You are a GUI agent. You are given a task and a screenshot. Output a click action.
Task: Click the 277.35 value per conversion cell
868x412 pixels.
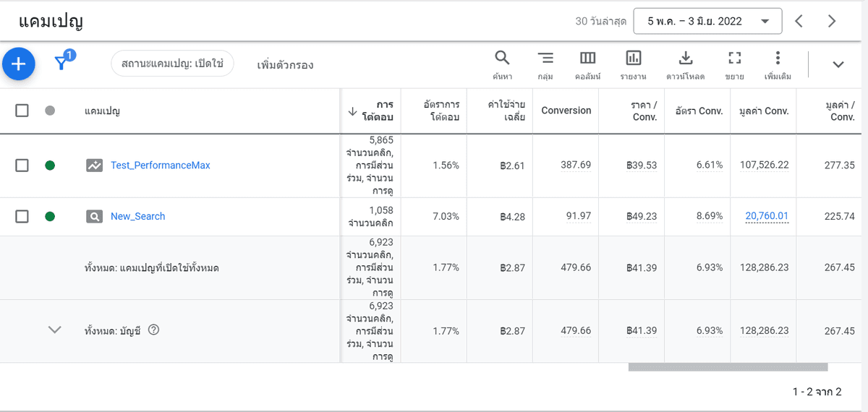click(x=840, y=165)
